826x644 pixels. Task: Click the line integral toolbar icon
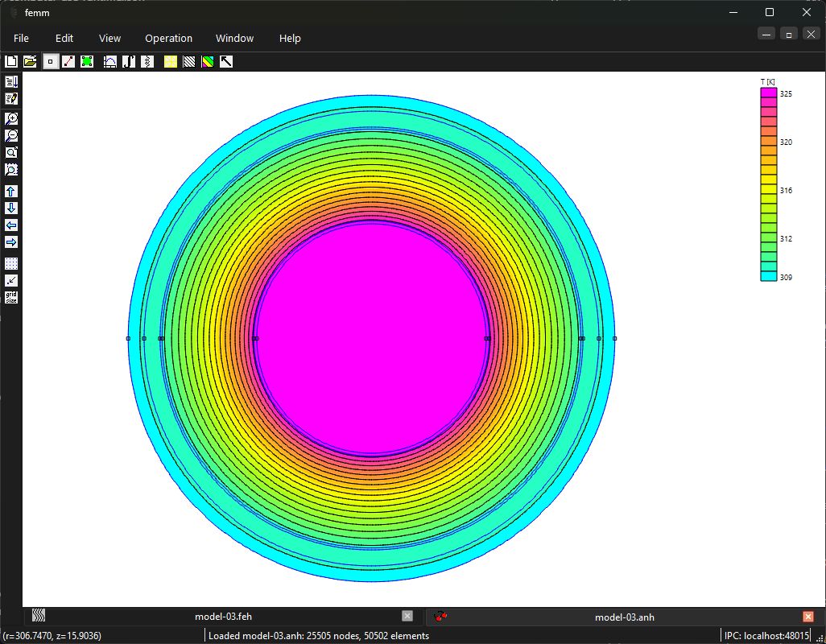(129, 62)
